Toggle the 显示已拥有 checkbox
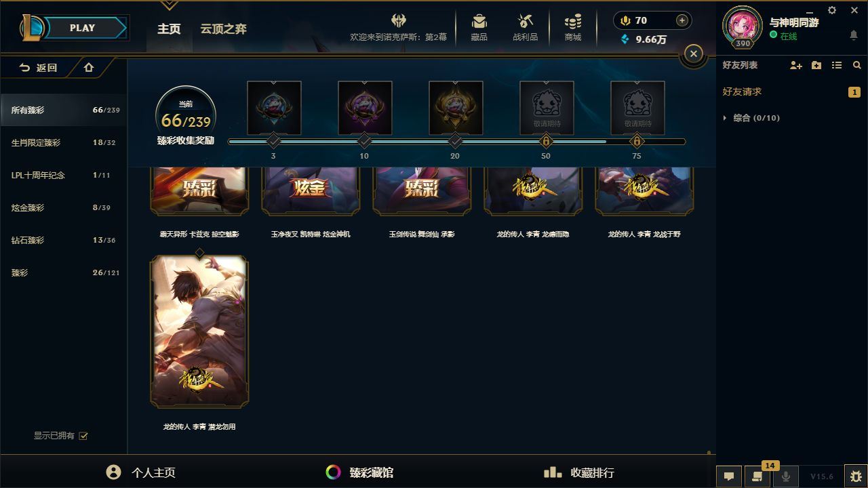This screenshot has height=488, width=868. [83, 436]
